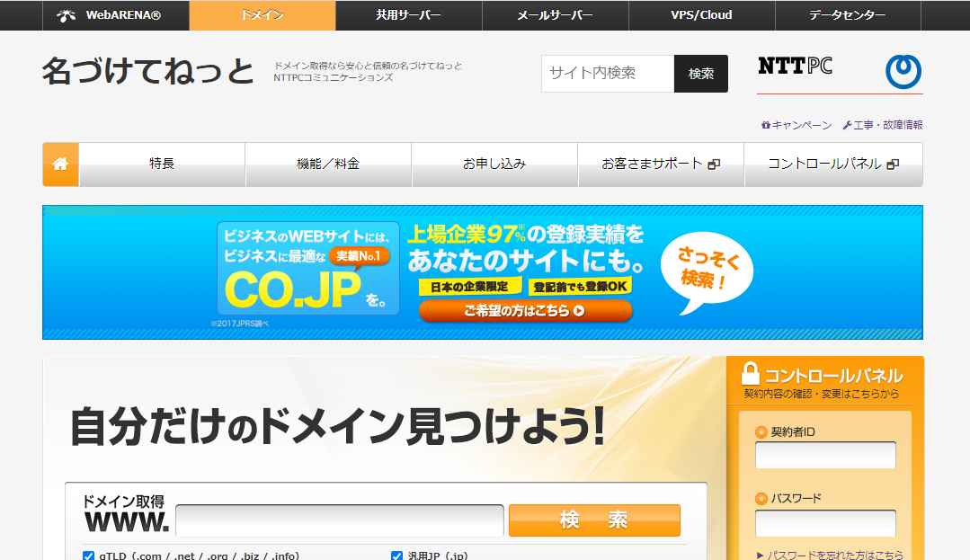Toggle the 汎用JP (.jp) checkbox
The height and width of the screenshot is (560, 970).
[396, 556]
